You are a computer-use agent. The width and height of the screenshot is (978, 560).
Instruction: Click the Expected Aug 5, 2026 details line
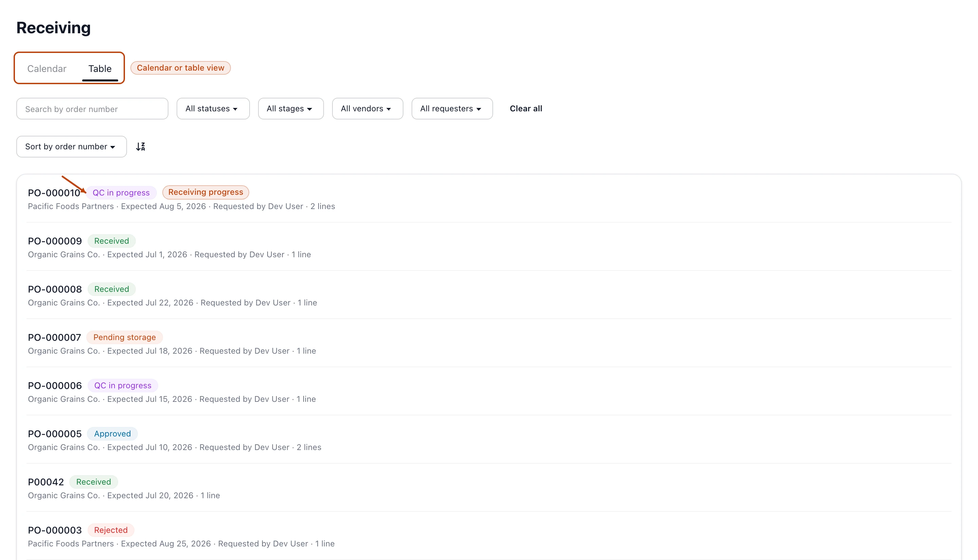click(x=182, y=207)
